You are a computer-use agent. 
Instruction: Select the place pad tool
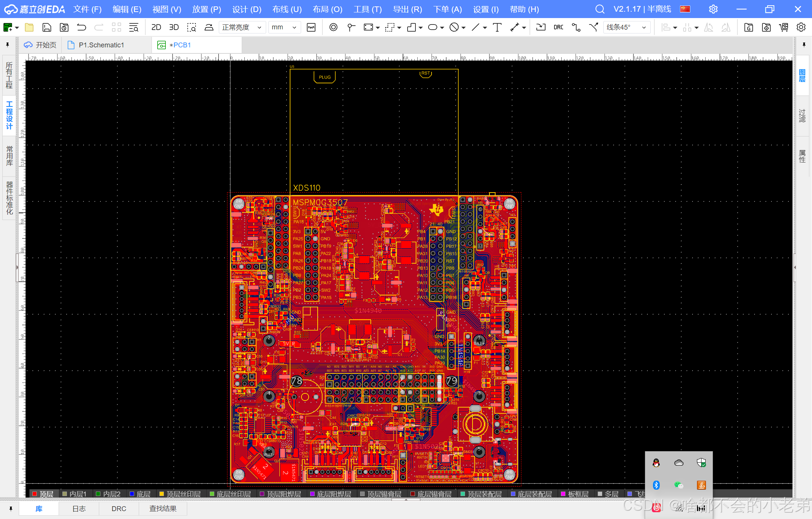(x=351, y=27)
